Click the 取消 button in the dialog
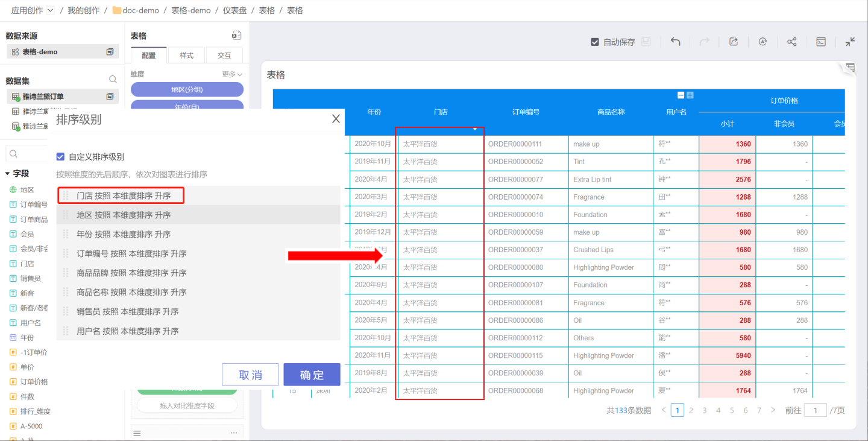 250,375
